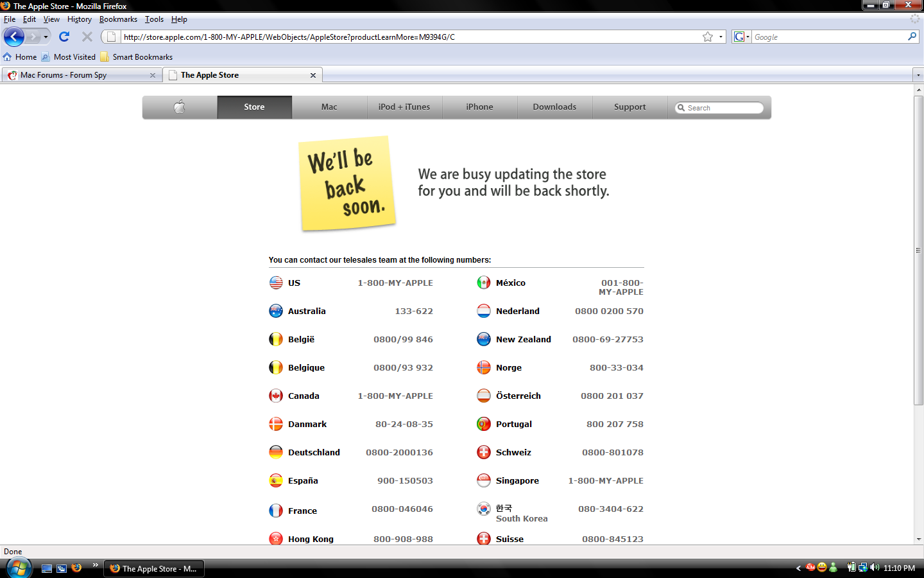Click the stop loading X icon
The width and height of the screenshot is (924, 578).
point(87,37)
